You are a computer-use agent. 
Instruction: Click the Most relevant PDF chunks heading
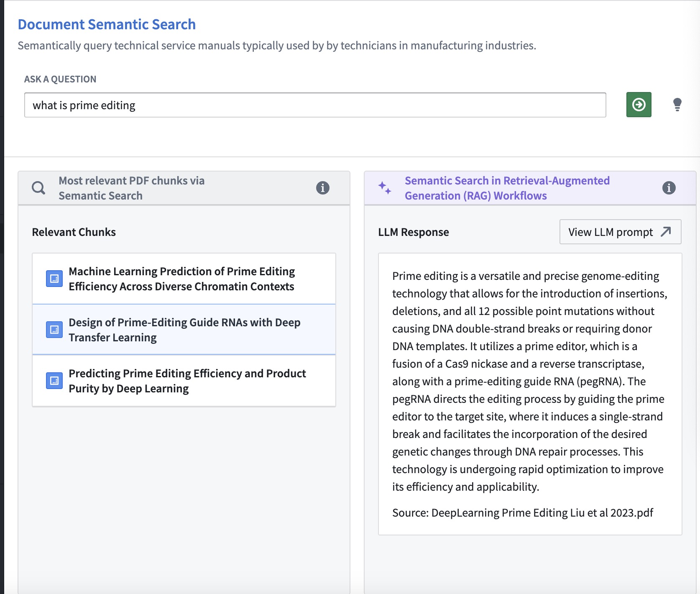pos(131,188)
